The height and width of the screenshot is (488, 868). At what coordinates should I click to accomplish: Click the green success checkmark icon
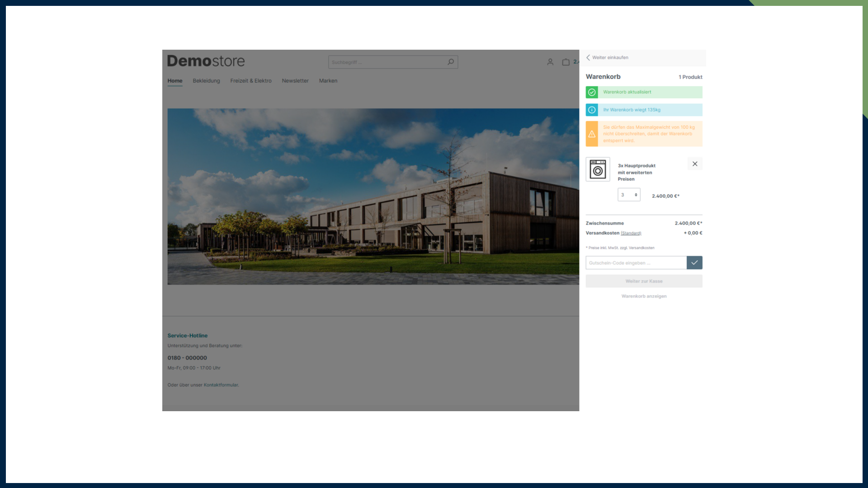click(592, 92)
